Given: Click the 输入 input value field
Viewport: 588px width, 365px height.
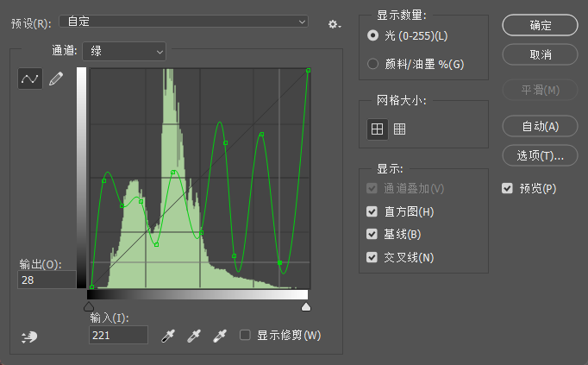Looking at the screenshot, I should 118,335.
